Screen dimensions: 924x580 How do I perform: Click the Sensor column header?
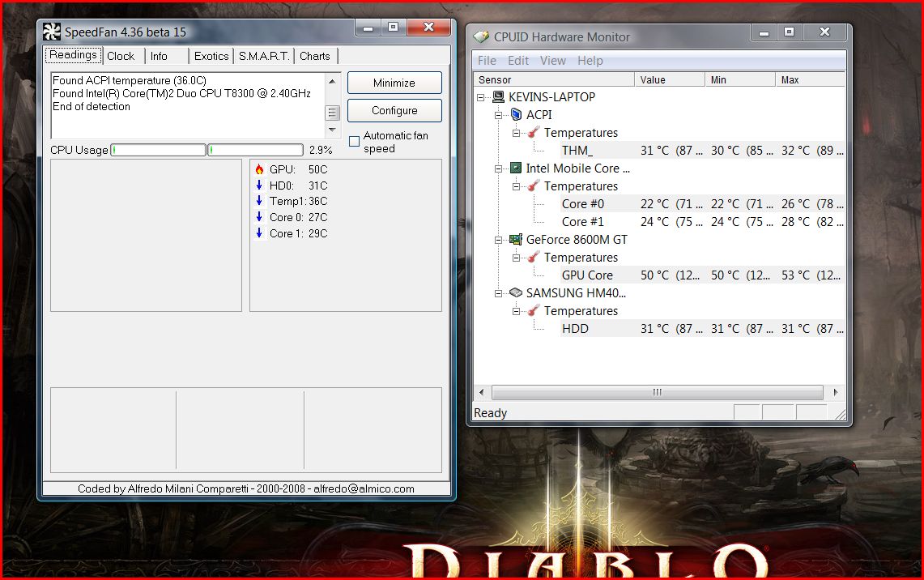(553, 79)
